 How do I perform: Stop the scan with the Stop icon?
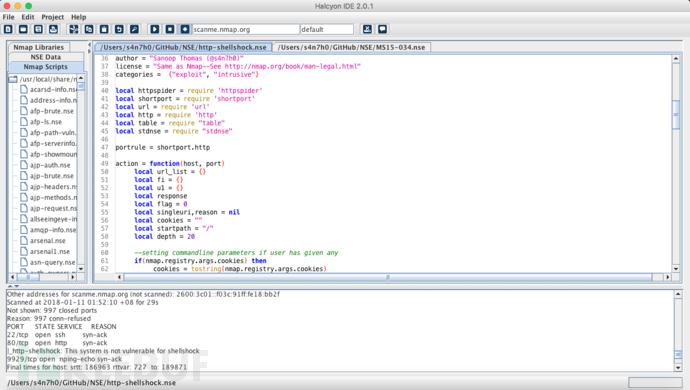point(170,29)
